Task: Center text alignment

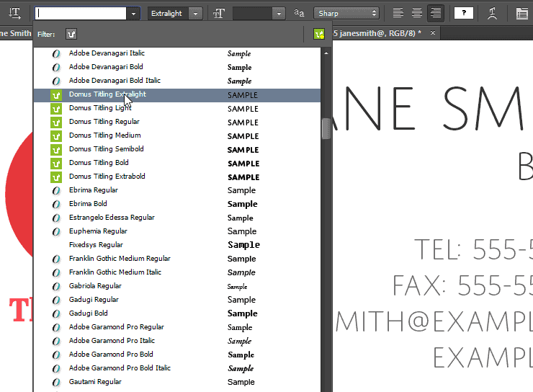Action: pos(417,13)
